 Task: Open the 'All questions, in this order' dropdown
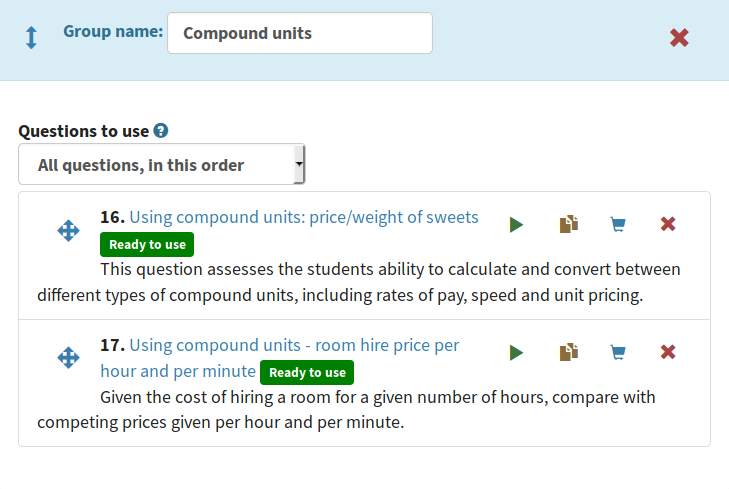point(161,165)
